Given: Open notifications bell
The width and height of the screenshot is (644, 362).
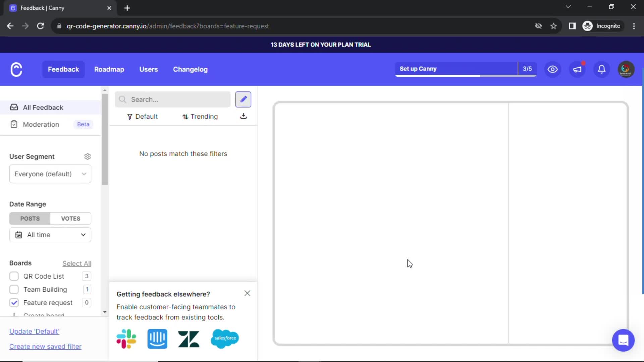Looking at the screenshot, I should [x=601, y=69].
